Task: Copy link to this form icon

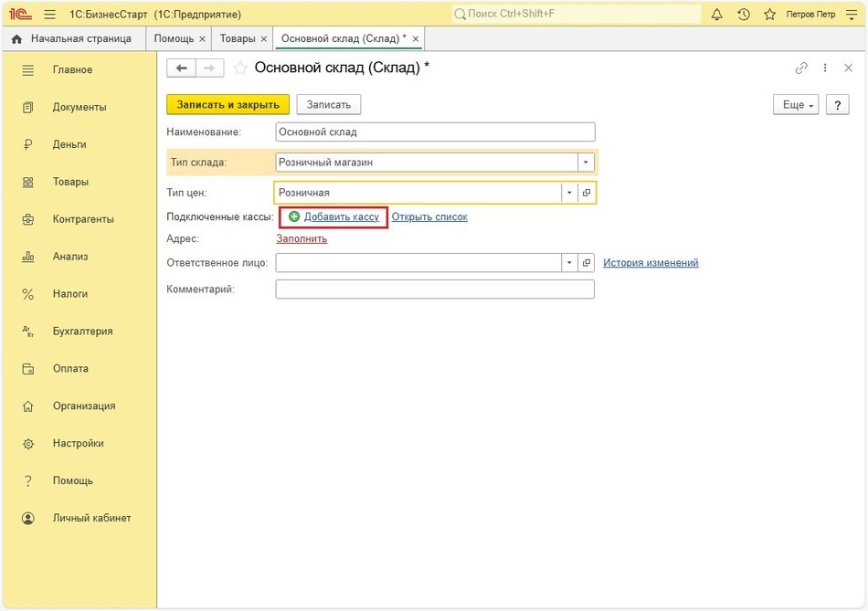Action: click(x=801, y=68)
